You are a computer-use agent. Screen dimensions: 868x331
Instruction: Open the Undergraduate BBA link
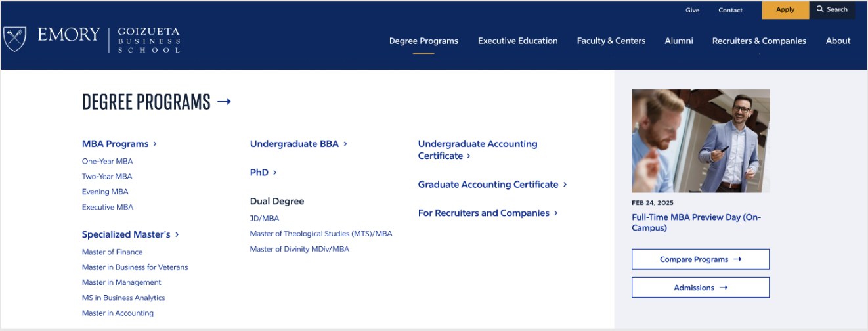pos(295,144)
